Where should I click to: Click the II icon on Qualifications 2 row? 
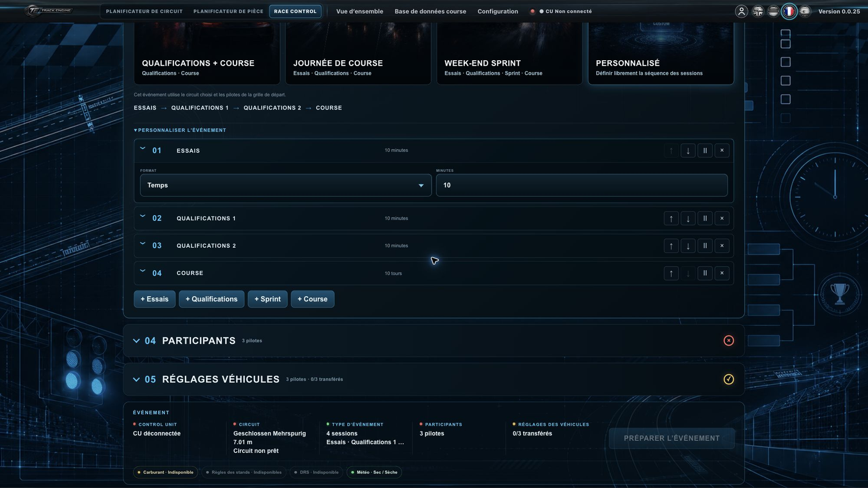pyautogui.click(x=705, y=246)
